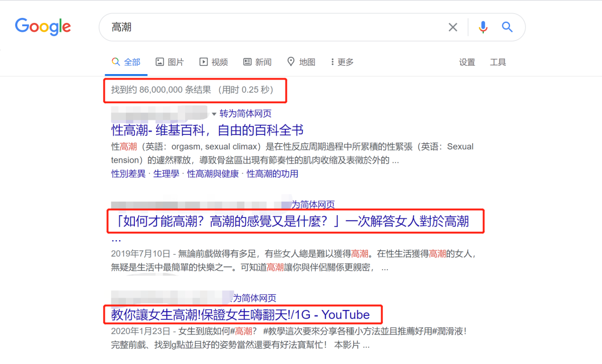This screenshot has height=364, width=602.
Task: Click 转为简体网页 link on first result
Action: [245, 114]
